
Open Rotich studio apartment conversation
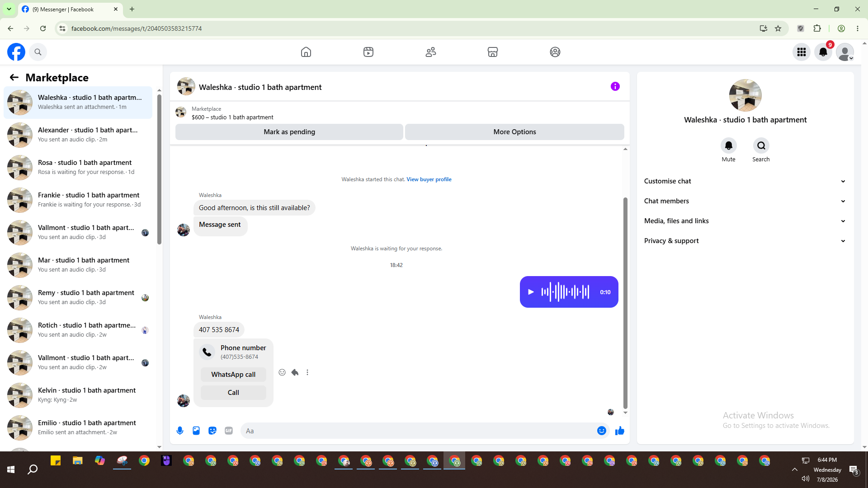78,330
